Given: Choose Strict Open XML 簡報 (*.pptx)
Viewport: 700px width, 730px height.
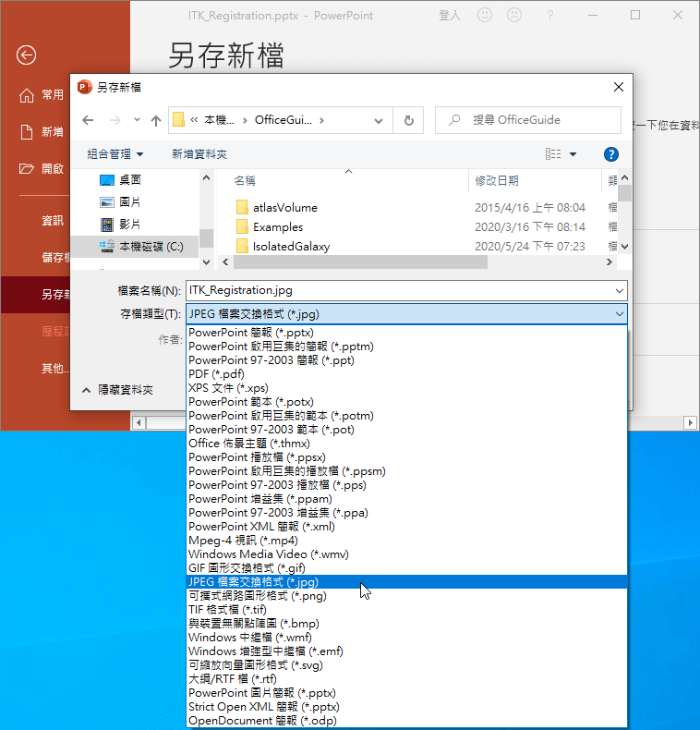Looking at the screenshot, I should point(406,707).
